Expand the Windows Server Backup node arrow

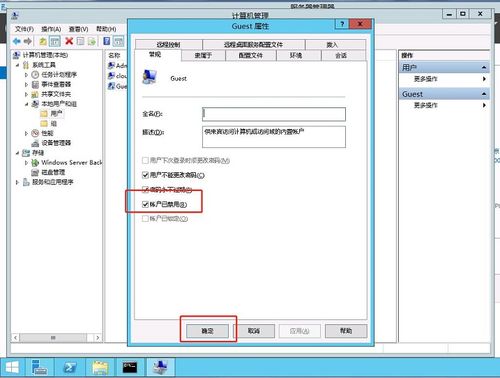point(27,163)
